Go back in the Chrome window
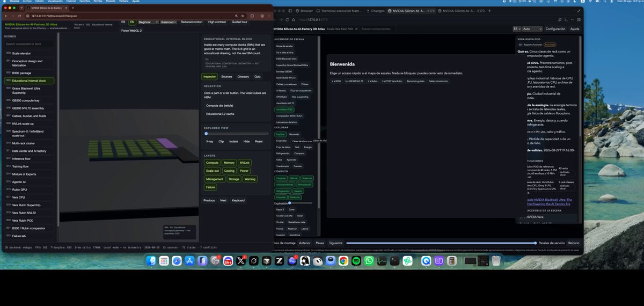 [x=6, y=16]
